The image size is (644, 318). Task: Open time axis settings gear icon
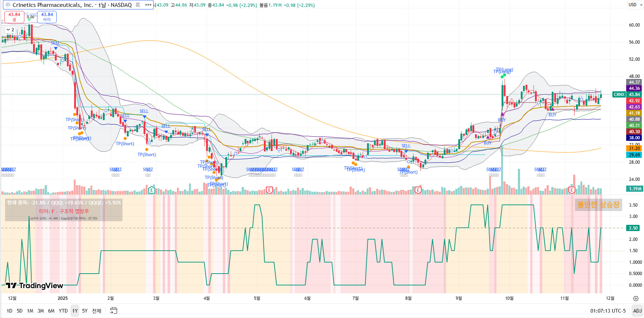click(x=635, y=298)
